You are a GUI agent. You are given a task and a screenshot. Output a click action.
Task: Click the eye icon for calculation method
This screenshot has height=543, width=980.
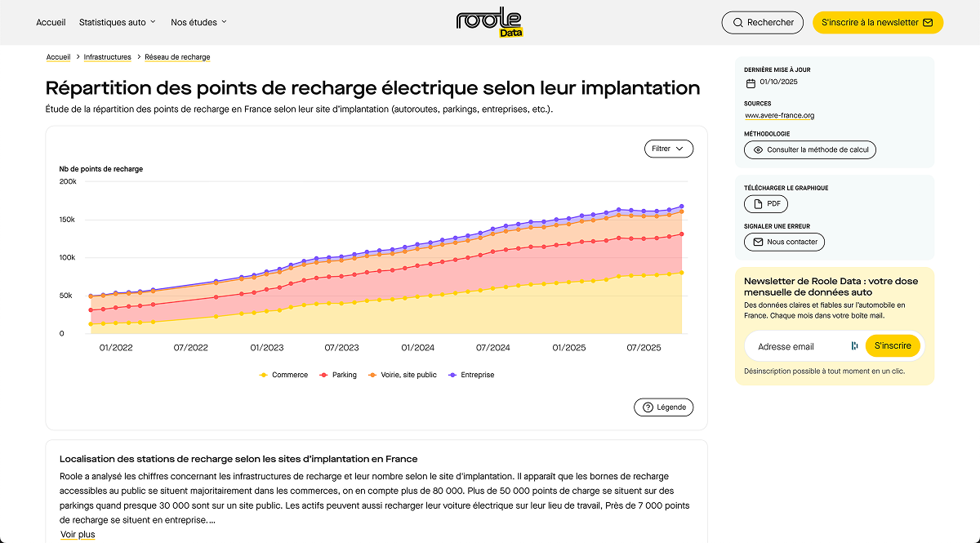point(758,150)
